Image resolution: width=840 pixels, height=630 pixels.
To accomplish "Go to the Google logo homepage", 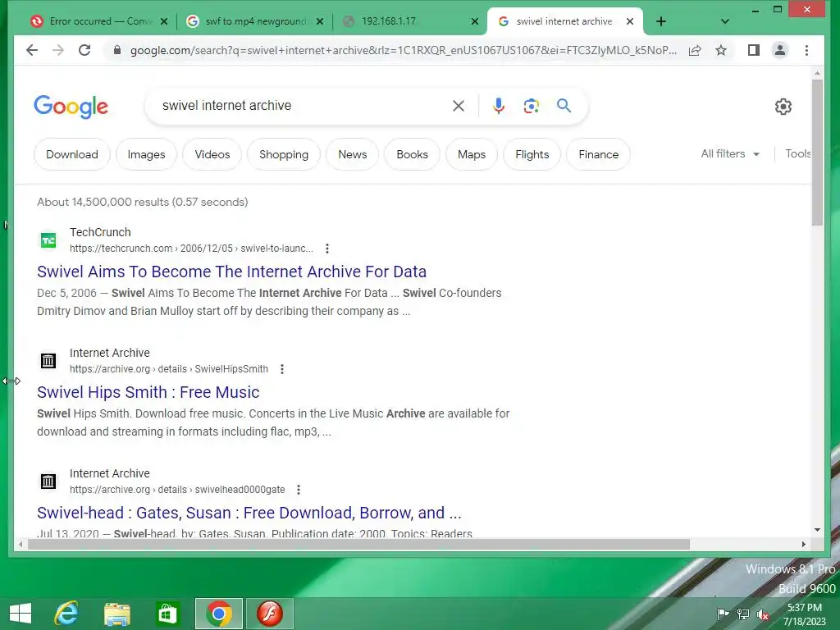I will click(71, 107).
